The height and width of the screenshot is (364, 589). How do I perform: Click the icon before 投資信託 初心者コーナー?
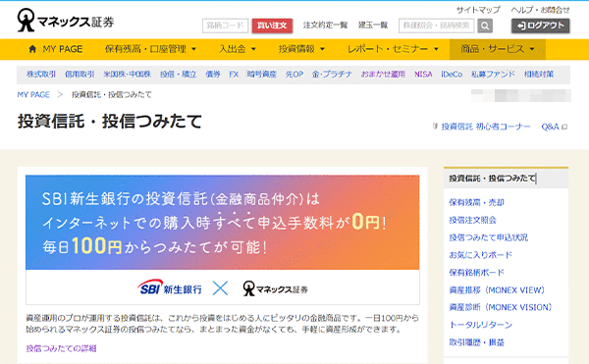coord(435,127)
